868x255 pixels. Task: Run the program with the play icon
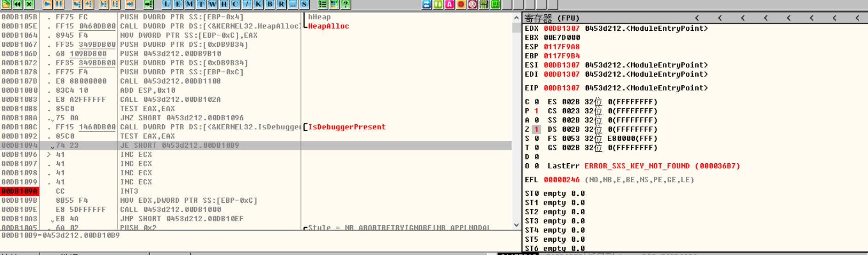(x=47, y=4)
